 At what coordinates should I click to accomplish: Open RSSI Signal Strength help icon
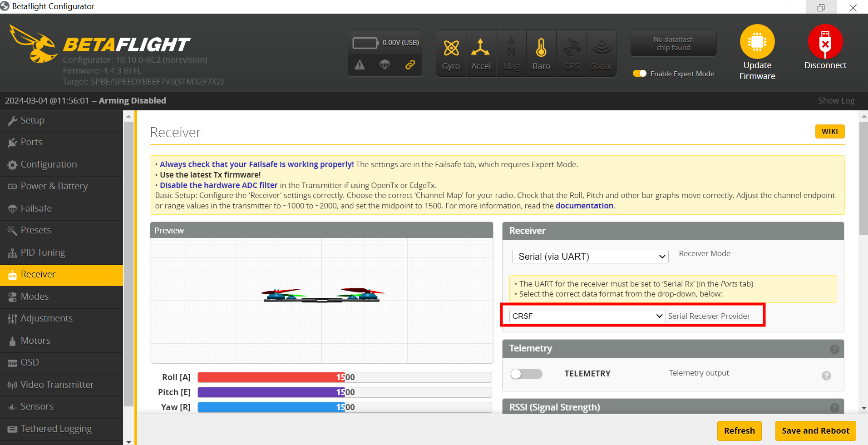[834, 408]
